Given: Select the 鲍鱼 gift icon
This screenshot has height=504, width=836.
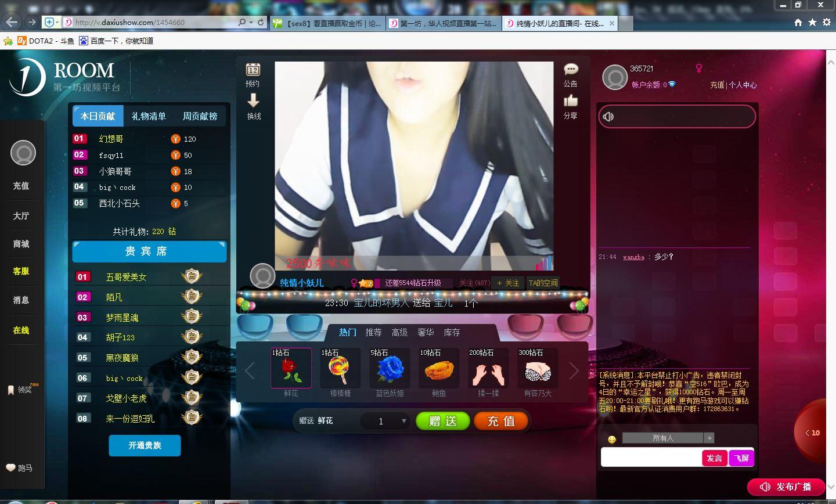Looking at the screenshot, I should click(439, 368).
